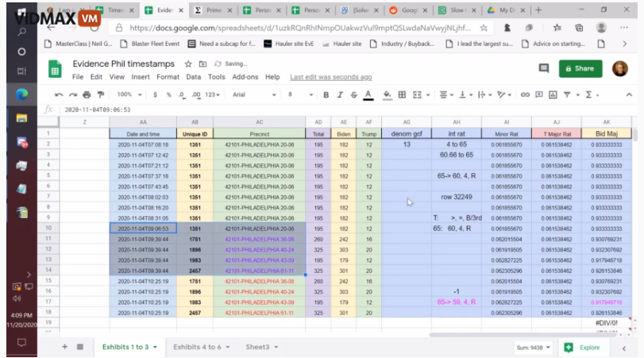Open the functions sigma menu
This screenshot has width=644, height=358.
pyautogui.click(x=589, y=94)
